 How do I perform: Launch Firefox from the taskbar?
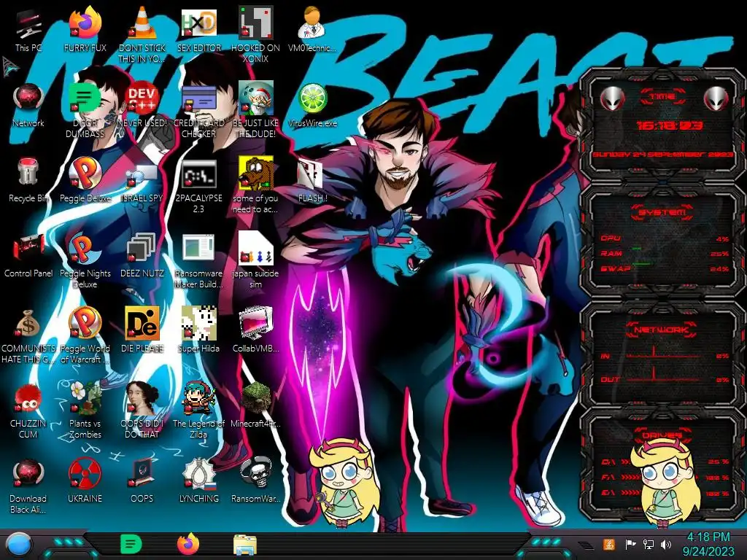(x=188, y=544)
